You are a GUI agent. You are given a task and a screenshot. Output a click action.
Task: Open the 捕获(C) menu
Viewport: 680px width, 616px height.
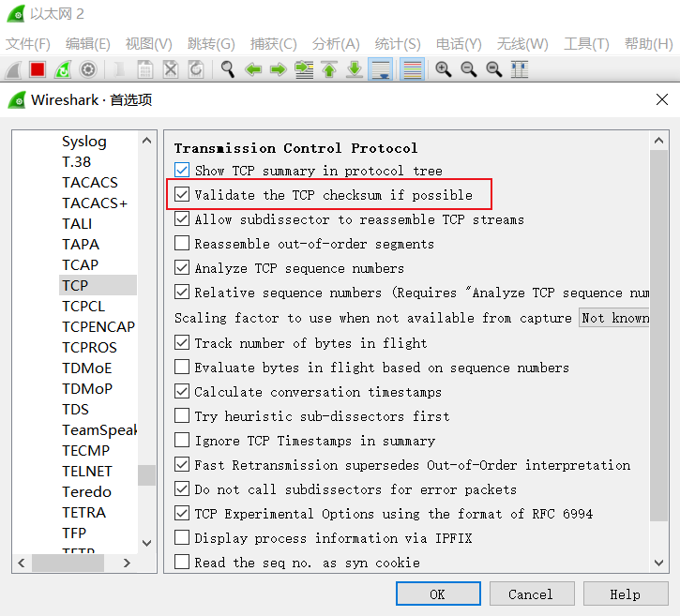click(x=273, y=44)
